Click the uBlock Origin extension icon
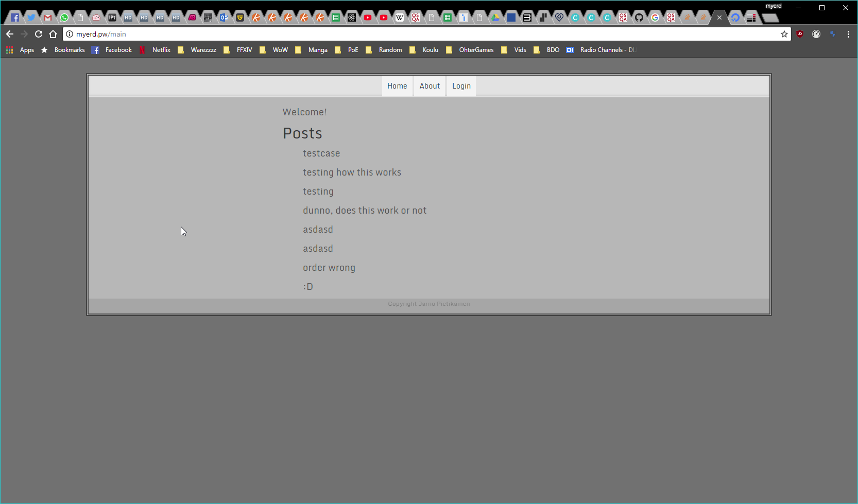Screen dimensions: 858x504 [800, 34]
